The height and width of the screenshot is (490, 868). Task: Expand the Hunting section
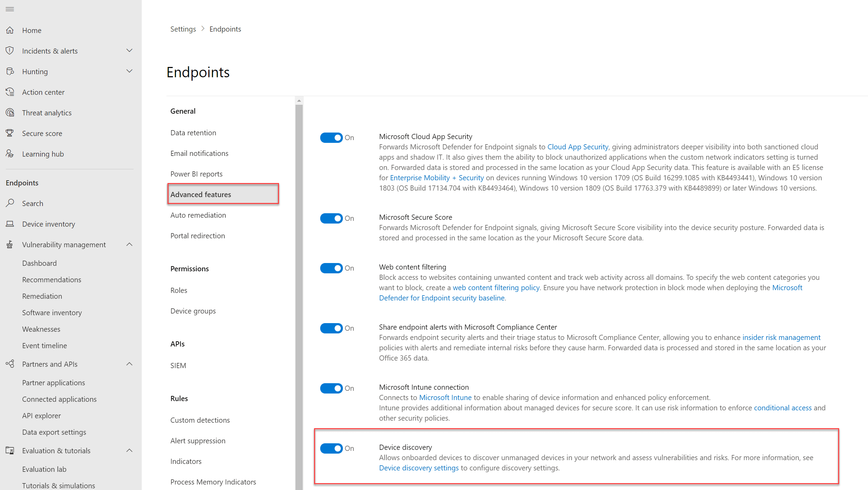coord(129,71)
